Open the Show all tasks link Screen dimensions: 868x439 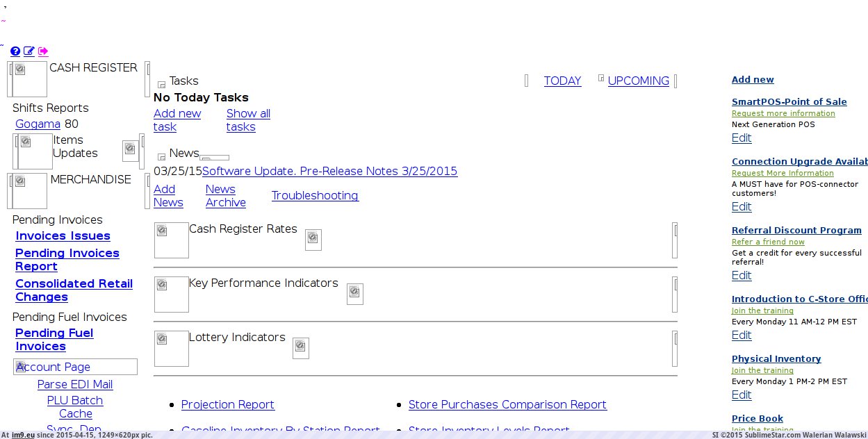(248, 120)
